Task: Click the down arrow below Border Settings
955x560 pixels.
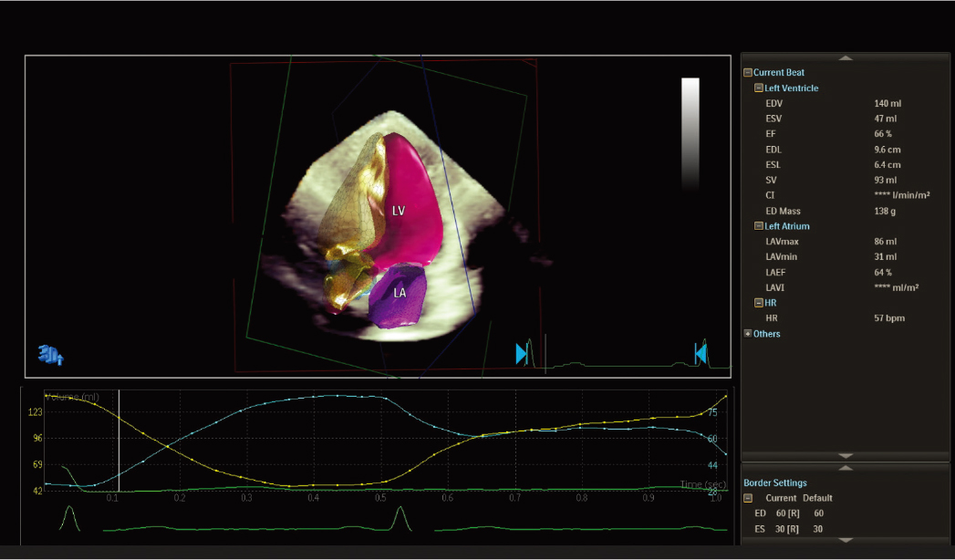Action: pyautogui.click(x=846, y=540)
